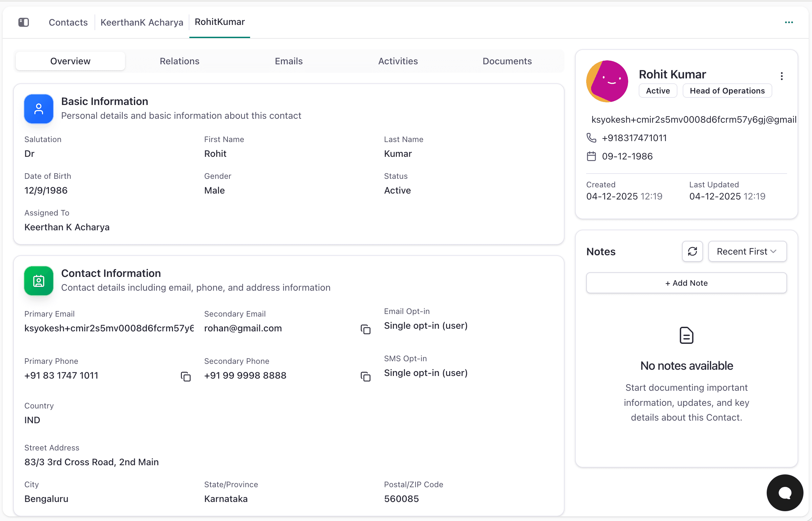812x521 pixels.
Task: Click the blue Basic Information person icon
Action: [39, 109]
